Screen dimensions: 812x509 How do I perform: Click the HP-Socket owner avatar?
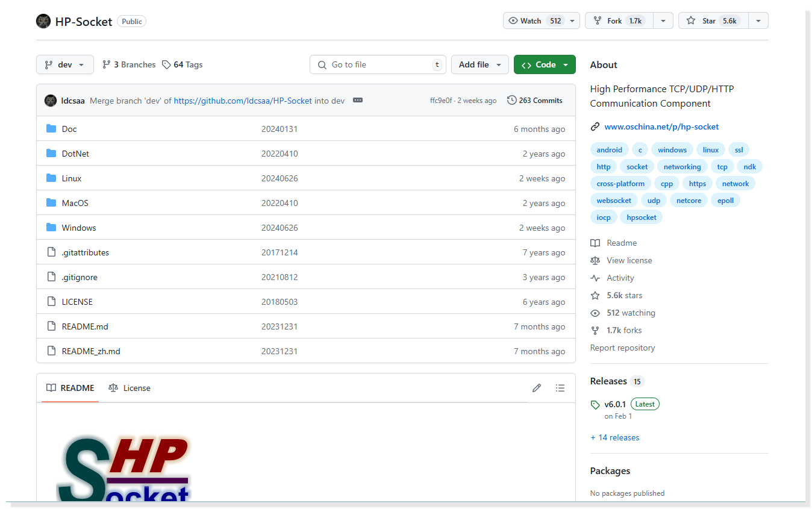[43, 21]
